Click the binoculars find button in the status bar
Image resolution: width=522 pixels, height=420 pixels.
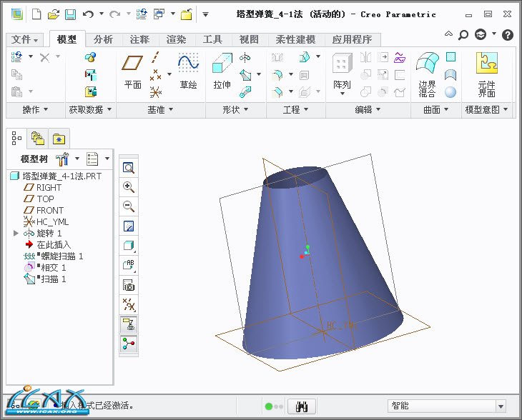[x=302, y=406]
